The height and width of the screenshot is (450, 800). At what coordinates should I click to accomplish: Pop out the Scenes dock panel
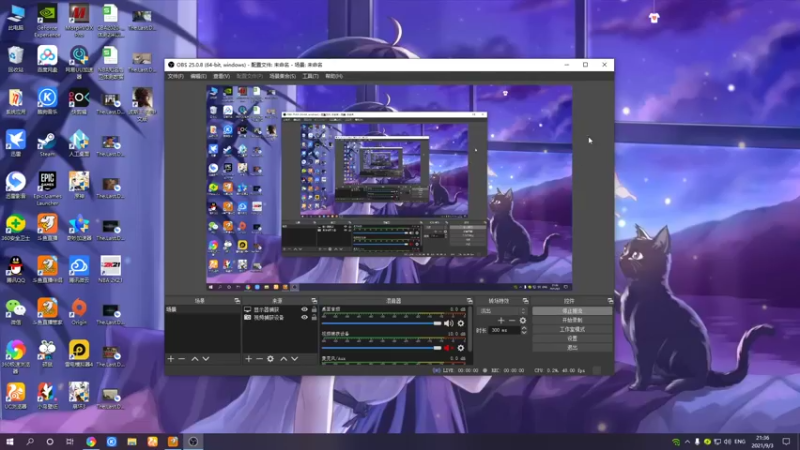[237, 301]
